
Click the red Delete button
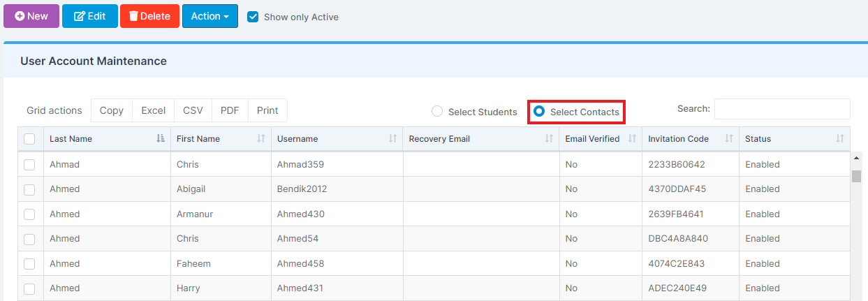point(150,16)
